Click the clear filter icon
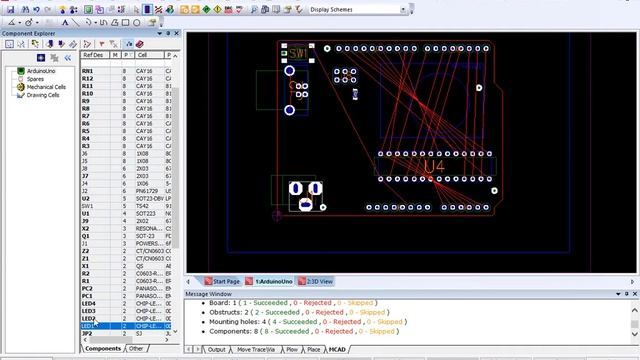 pos(113,44)
